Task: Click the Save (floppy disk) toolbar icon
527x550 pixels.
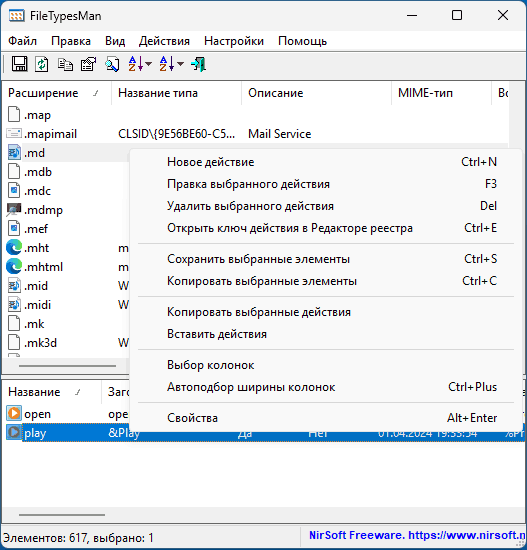Action: [19, 64]
